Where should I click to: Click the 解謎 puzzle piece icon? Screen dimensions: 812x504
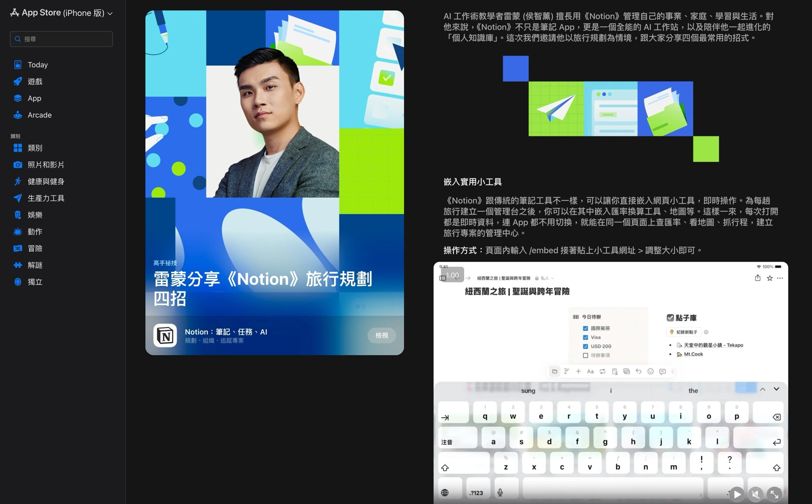pyautogui.click(x=18, y=265)
